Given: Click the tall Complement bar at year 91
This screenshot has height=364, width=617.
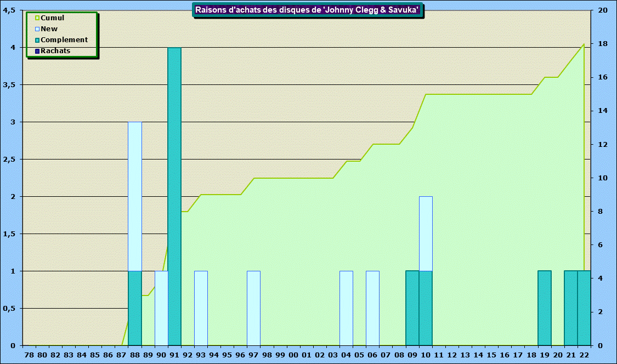Looking at the screenshot, I should click(x=174, y=196).
